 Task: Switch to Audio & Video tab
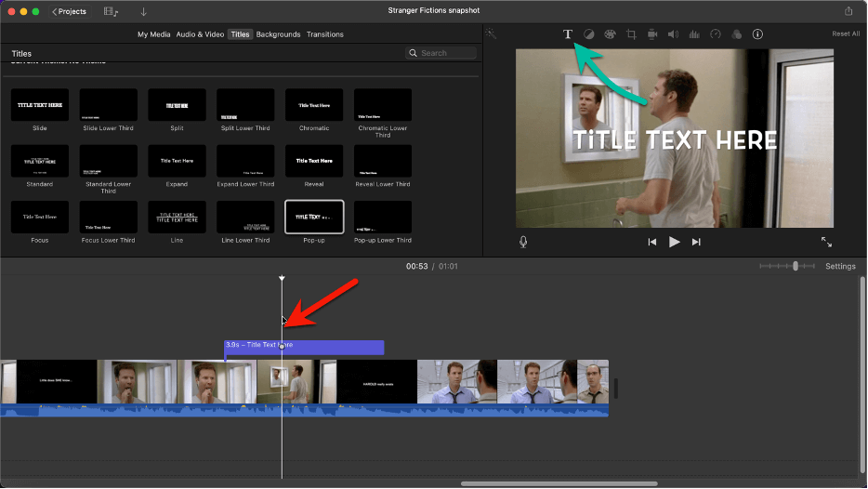[200, 34]
